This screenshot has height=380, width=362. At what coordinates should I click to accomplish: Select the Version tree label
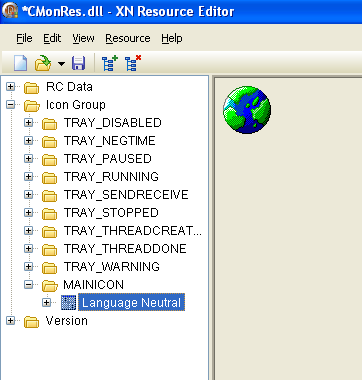[67, 321]
